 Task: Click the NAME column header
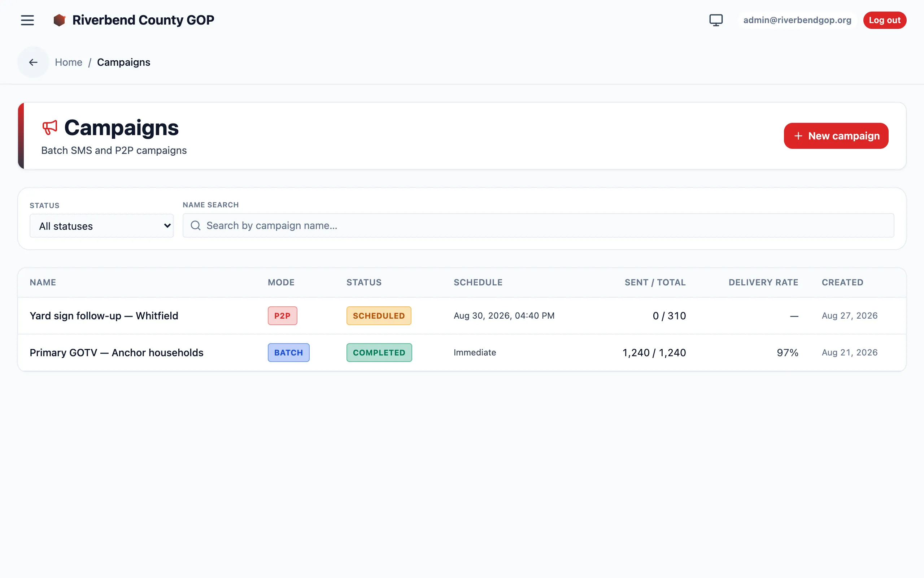[43, 282]
